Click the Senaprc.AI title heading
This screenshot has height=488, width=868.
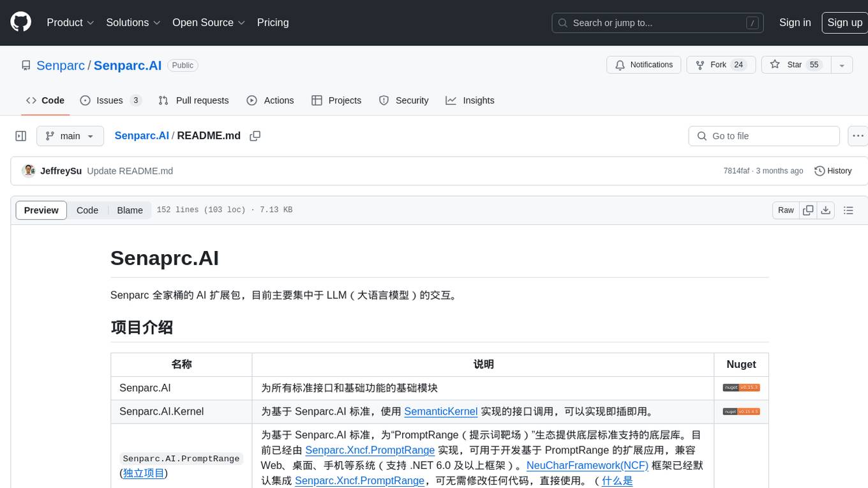165,258
